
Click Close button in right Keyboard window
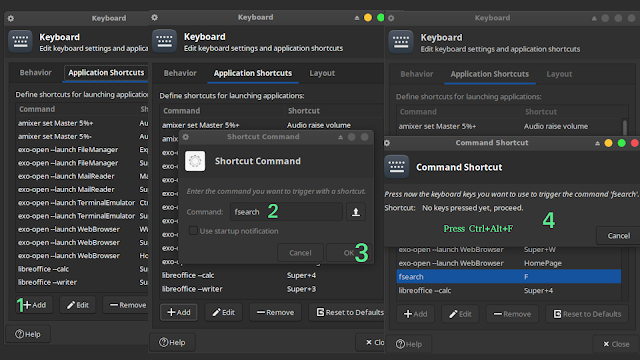pyautogui.click(x=616, y=344)
